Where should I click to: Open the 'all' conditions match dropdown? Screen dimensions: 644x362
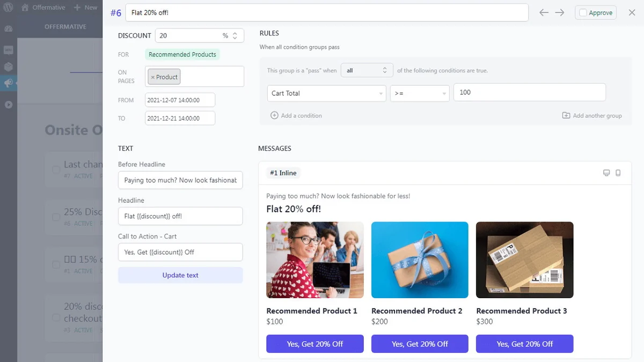tap(367, 70)
